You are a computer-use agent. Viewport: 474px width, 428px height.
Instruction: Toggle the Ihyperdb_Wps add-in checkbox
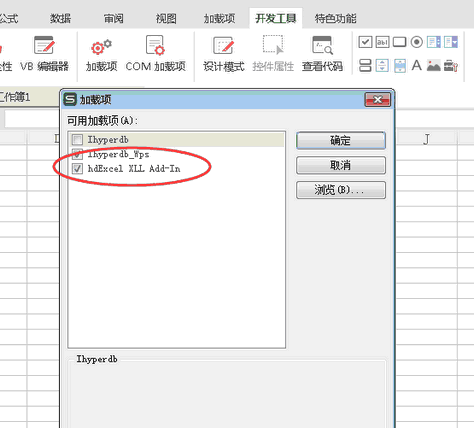coord(77,154)
